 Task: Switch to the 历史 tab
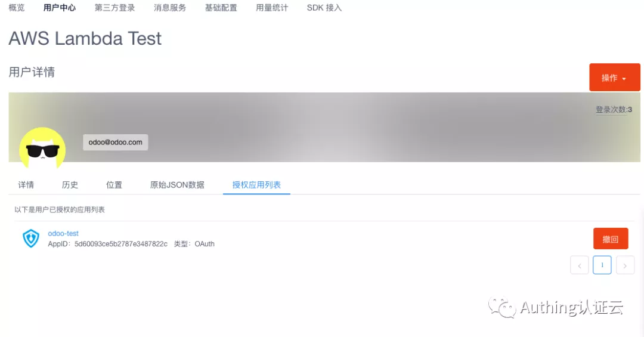(70, 185)
